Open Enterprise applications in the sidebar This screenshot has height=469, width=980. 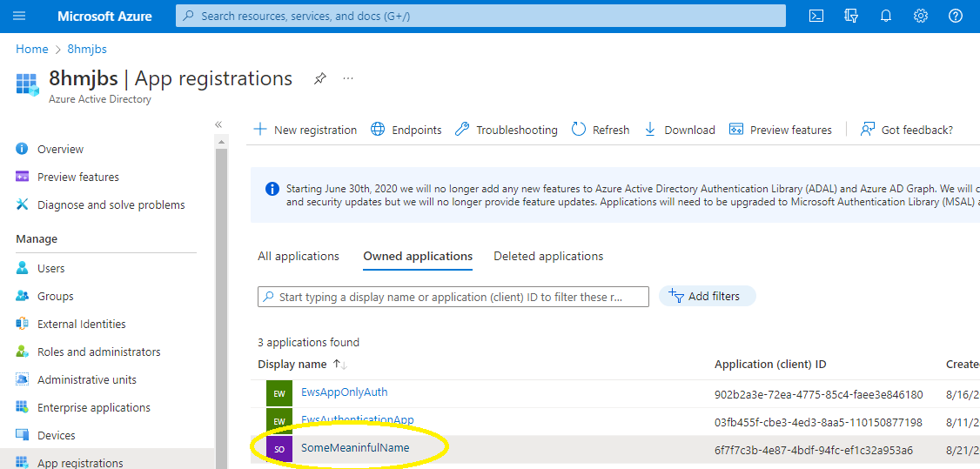click(x=94, y=407)
